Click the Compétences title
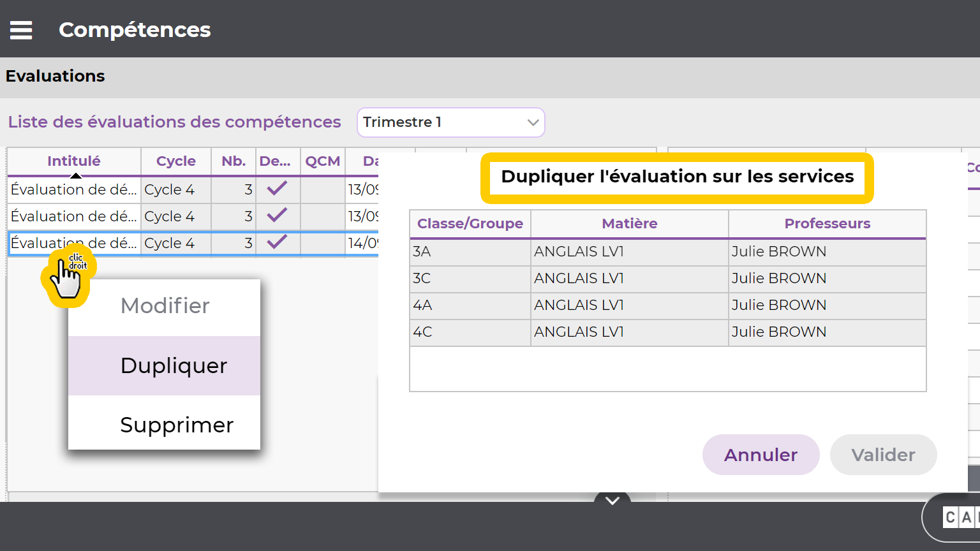980x551 pixels. pyautogui.click(x=135, y=30)
